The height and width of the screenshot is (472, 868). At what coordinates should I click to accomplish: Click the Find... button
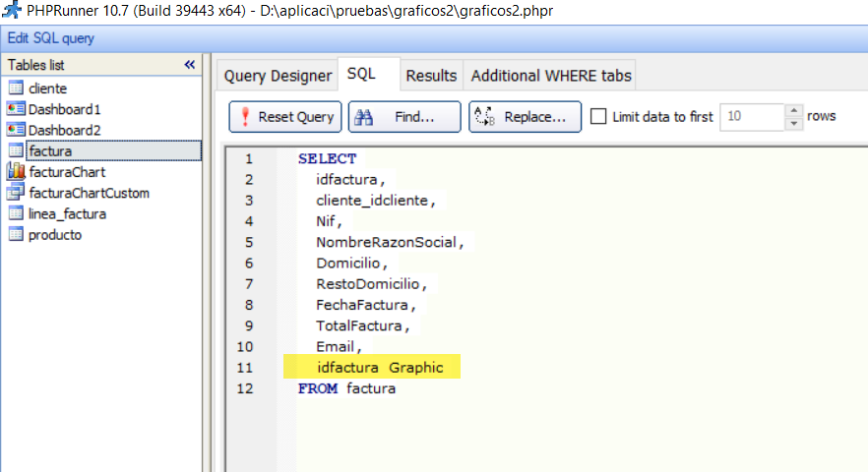point(404,116)
